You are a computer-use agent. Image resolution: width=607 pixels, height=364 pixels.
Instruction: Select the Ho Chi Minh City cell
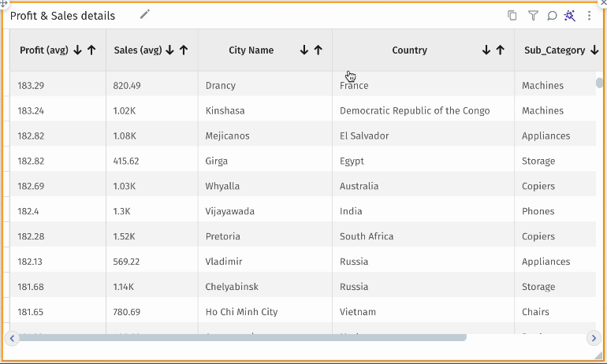[241, 312]
